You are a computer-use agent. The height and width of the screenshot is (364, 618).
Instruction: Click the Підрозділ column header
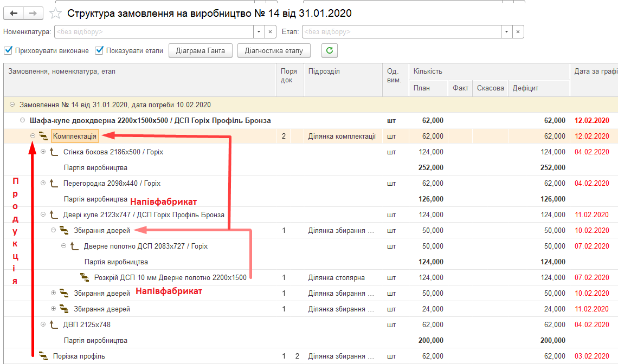[x=324, y=71]
